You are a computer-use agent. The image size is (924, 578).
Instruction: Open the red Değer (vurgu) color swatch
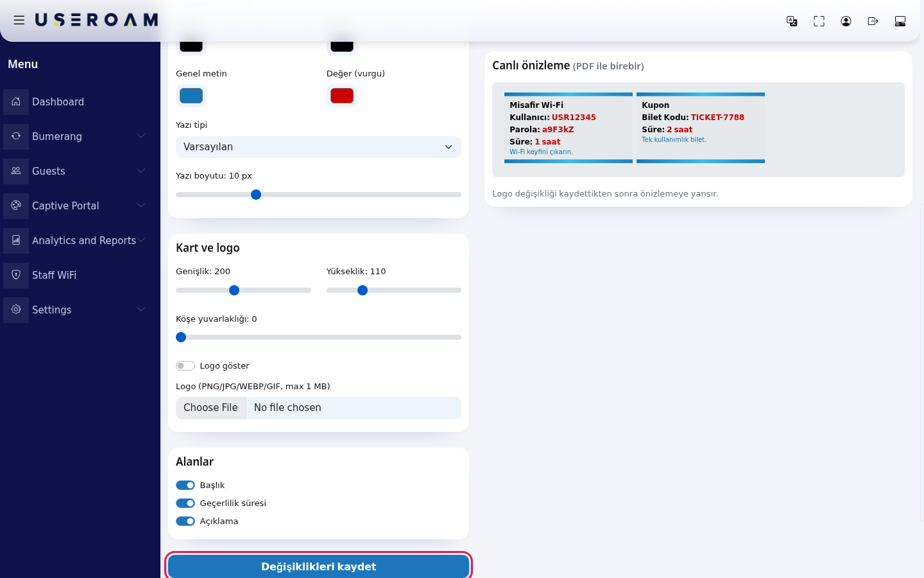tap(342, 96)
